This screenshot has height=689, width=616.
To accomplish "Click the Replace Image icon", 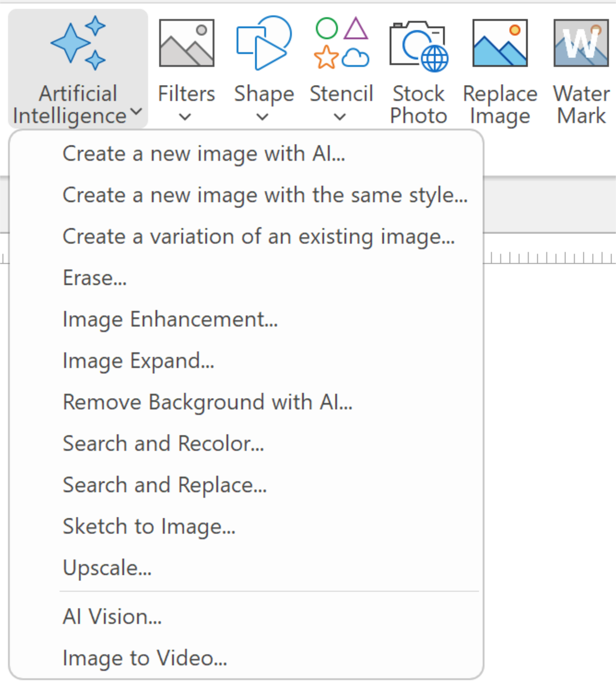I will 499,43.
